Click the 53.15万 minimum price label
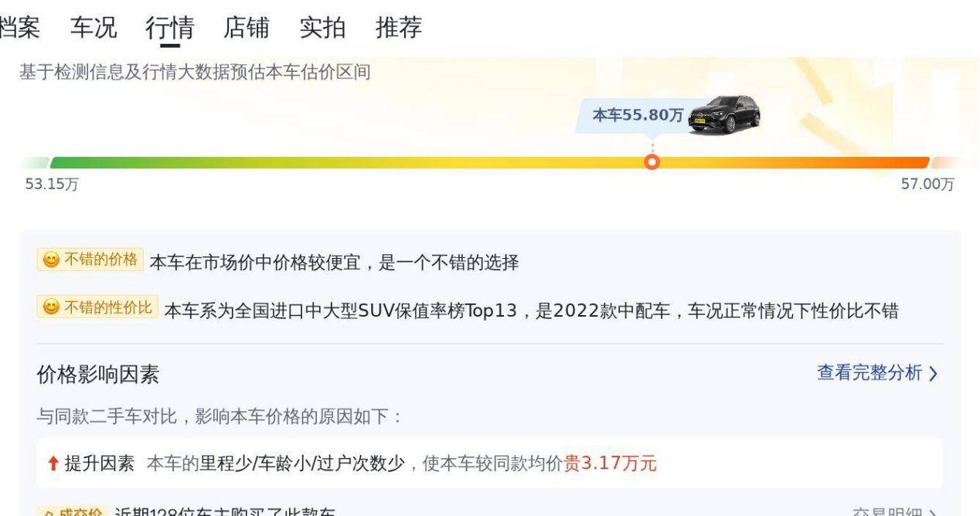Viewport: 980px width, 516px height. pos(52,185)
